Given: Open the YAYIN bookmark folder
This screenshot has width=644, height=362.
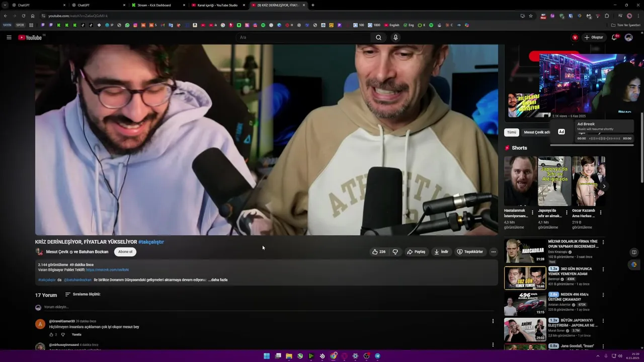Looking at the screenshot, I should click(7, 25).
